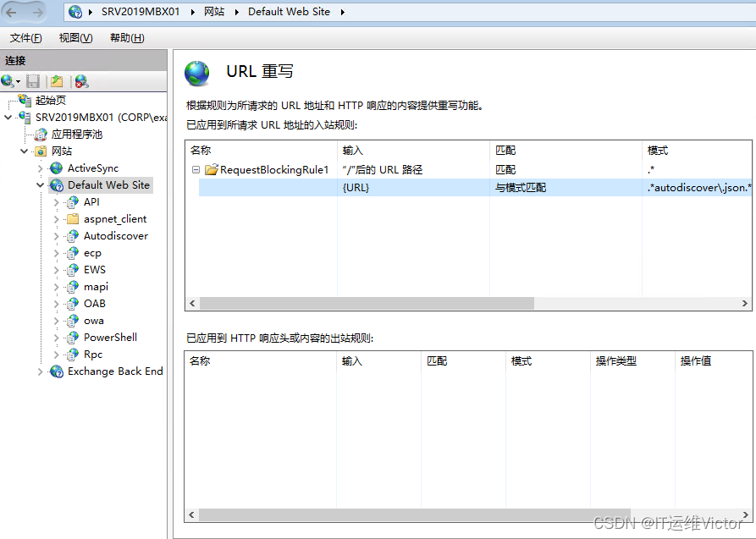Click the owa application icon
The image size is (756, 539).
(x=72, y=321)
